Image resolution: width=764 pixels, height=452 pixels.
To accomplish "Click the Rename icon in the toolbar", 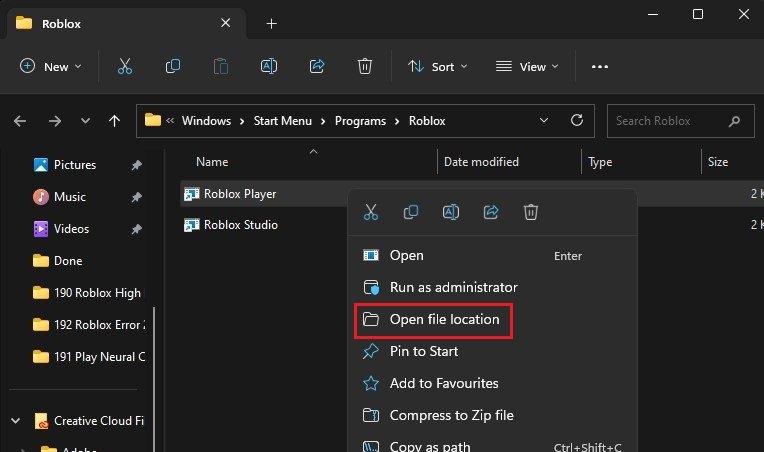I will pyautogui.click(x=269, y=66).
